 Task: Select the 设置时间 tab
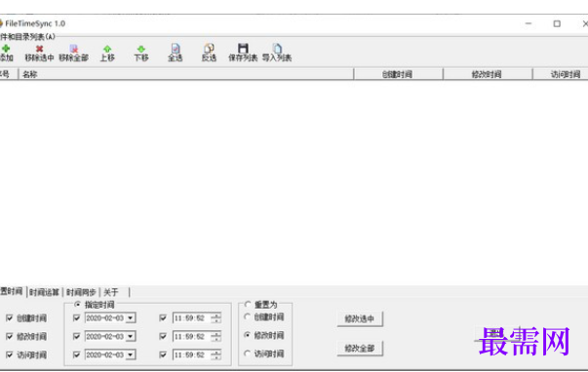pos(12,291)
